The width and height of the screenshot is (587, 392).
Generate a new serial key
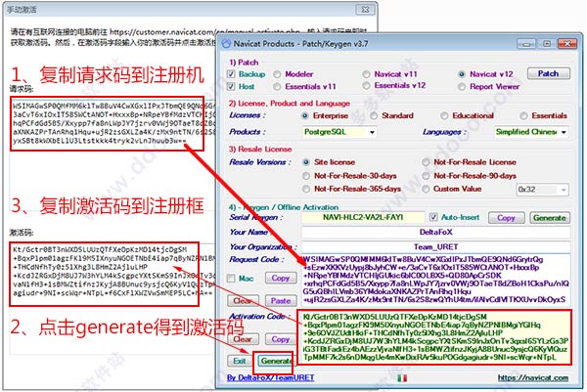(550, 218)
